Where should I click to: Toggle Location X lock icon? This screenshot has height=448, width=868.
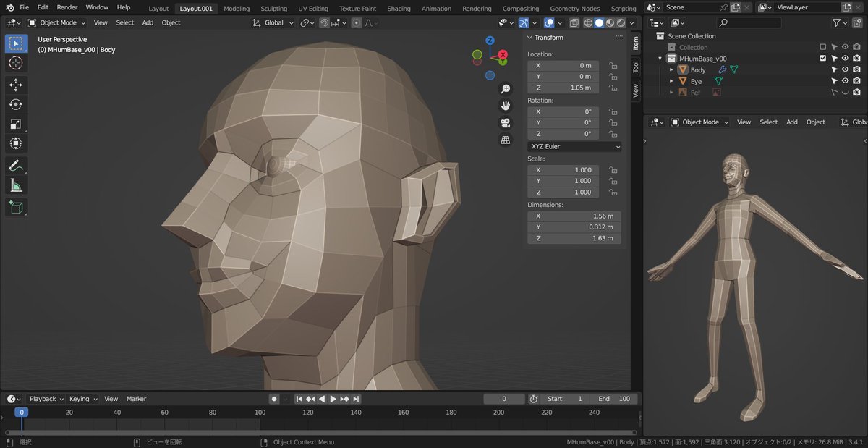tap(613, 65)
